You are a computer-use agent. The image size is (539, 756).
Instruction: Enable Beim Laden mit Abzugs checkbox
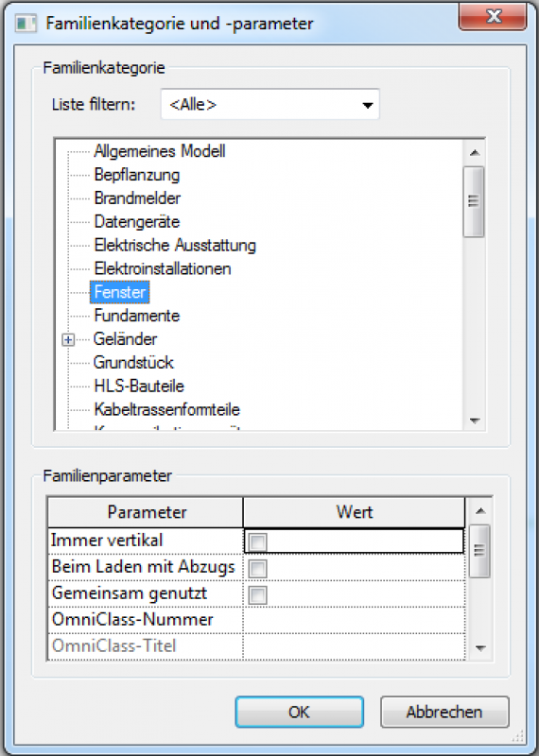click(257, 569)
